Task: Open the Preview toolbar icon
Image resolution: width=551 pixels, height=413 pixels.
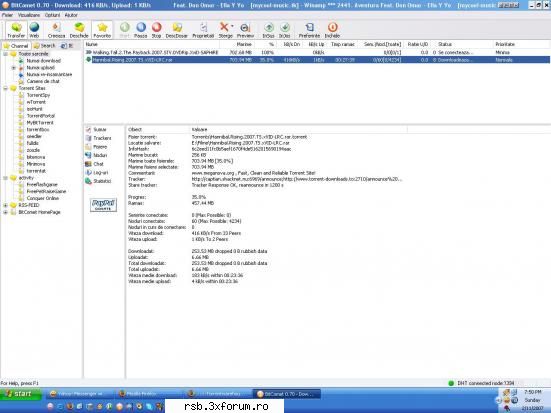Action: point(245,30)
